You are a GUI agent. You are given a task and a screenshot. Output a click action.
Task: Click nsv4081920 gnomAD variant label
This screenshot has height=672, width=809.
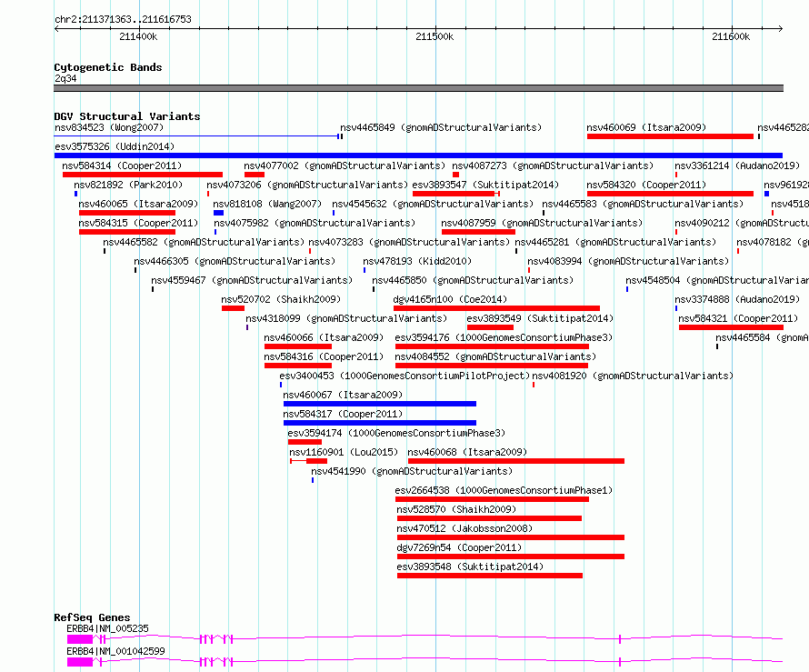(x=633, y=376)
